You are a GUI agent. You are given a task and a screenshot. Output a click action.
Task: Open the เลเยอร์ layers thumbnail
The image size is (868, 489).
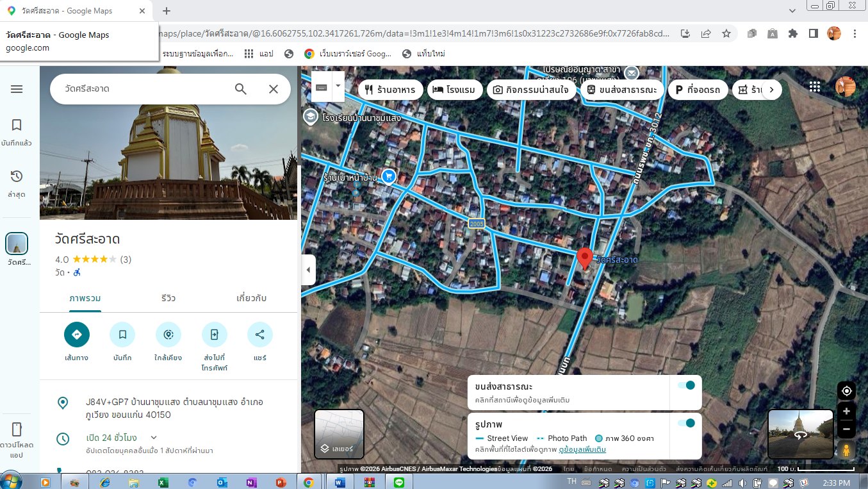tap(339, 434)
